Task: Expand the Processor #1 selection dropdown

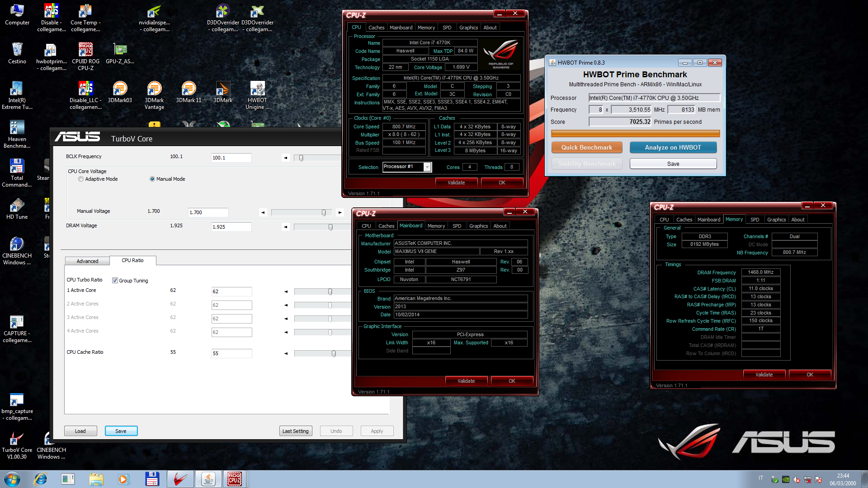Action: (x=427, y=167)
